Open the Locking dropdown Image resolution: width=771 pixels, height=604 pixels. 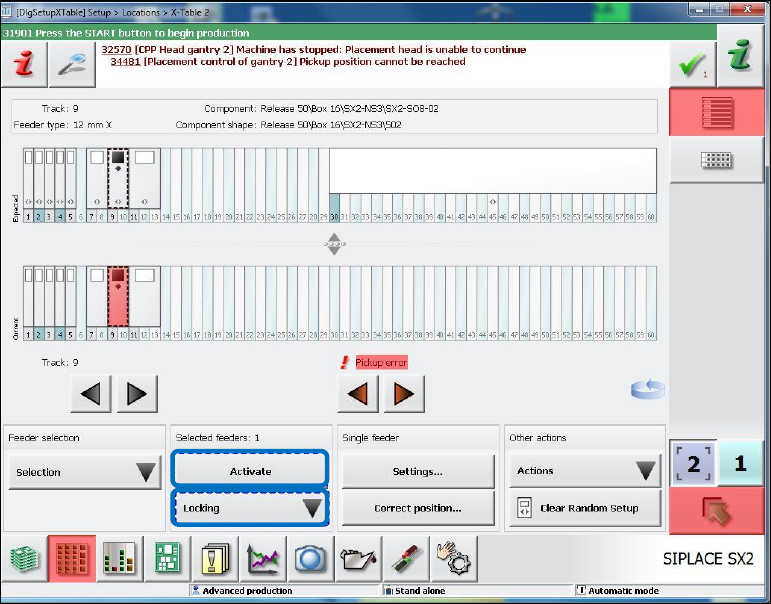[250, 508]
